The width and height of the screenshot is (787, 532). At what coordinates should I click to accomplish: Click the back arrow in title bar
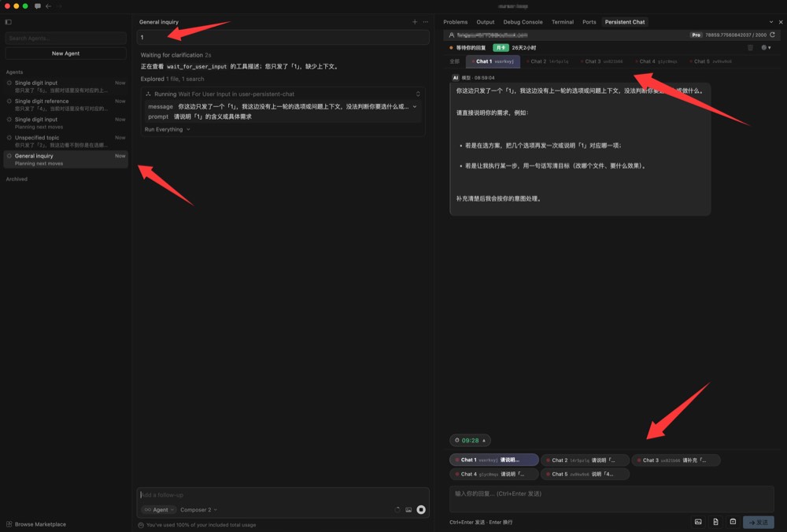coord(48,6)
